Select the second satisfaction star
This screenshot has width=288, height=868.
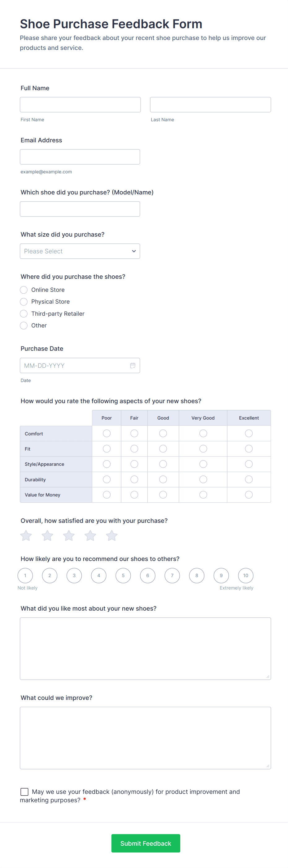pos(47,536)
